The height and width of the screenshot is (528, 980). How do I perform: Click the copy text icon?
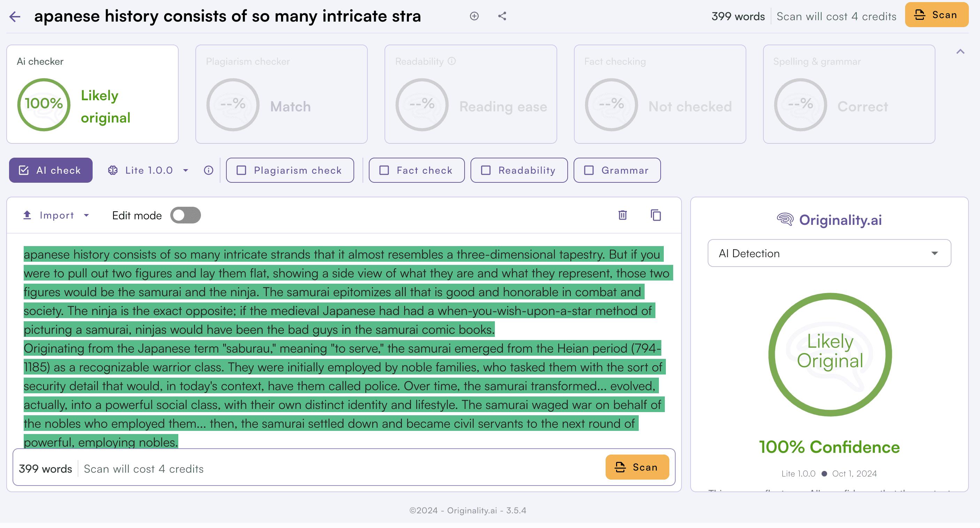tap(655, 215)
